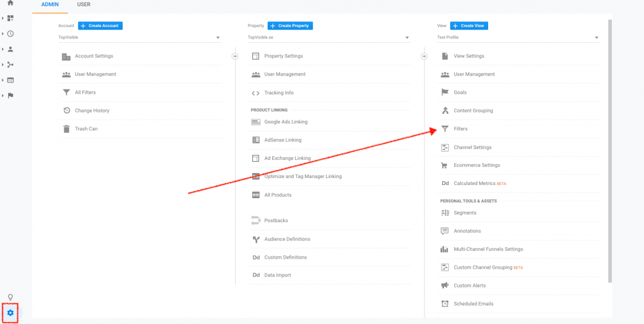Image resolution: width=644 pixels, height=324 pixels.
Task: Click arrow circle between property and view
Action: pyautogui.click(x=425, y=56)
